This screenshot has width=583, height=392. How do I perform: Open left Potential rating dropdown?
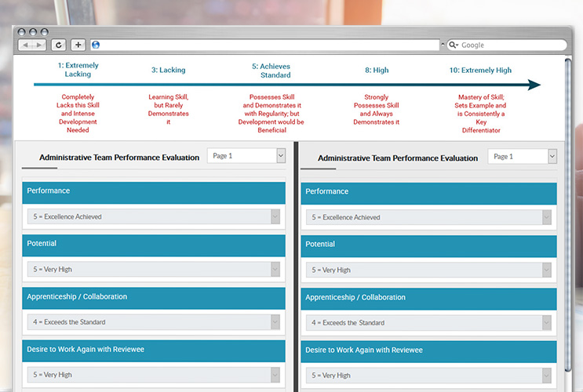click(154, 270)
